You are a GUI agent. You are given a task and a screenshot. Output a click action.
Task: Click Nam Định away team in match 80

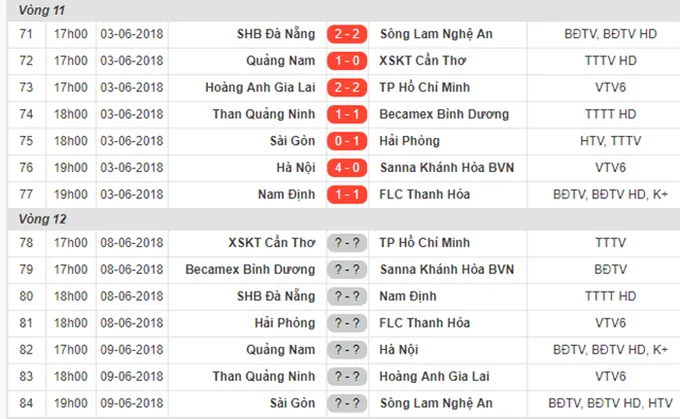click(408, 296)
